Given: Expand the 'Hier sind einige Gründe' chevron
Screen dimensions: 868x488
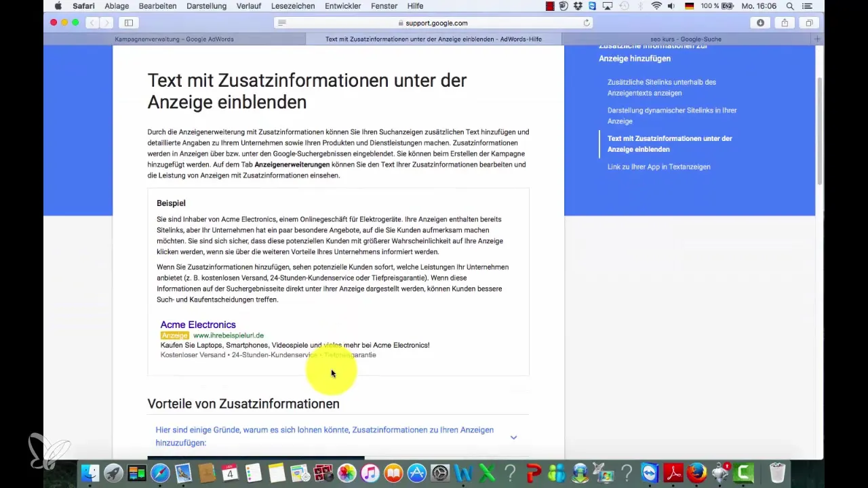Looking at the screenshot, I should 513,437.
